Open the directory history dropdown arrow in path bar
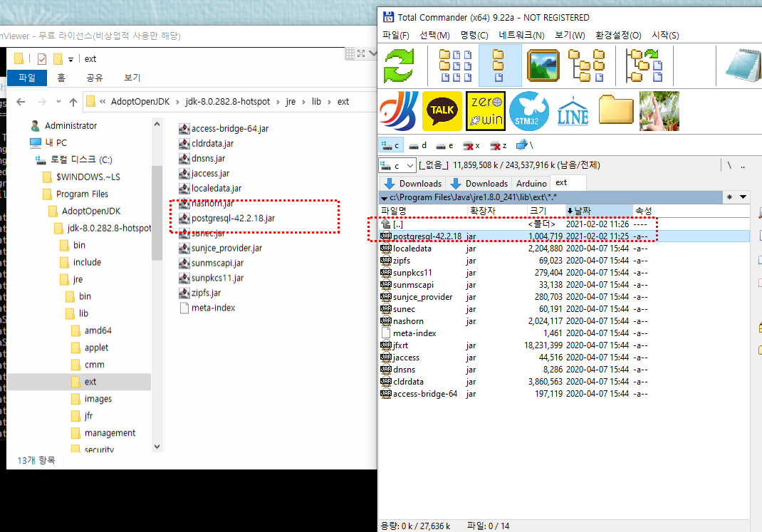The width and height of the screenshot is (762, 532). pos(743,197)
